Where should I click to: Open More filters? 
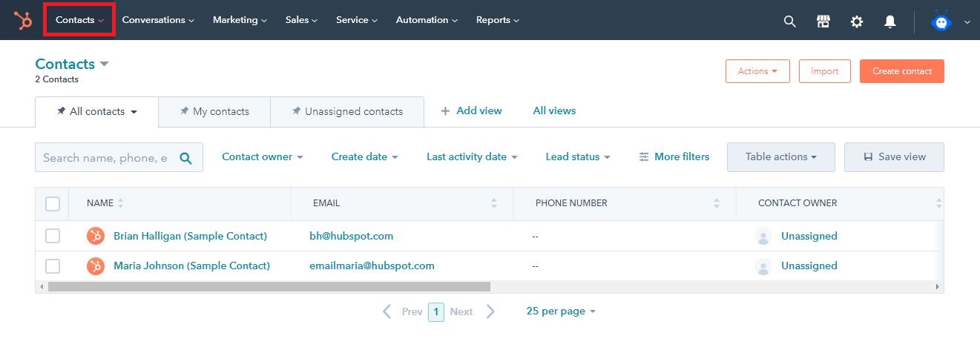click(x=674, y=156)
